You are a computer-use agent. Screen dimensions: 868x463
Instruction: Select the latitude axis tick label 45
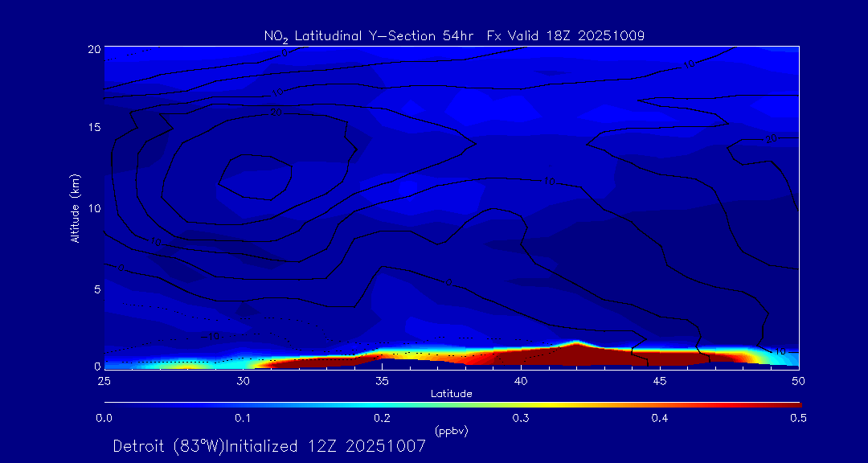(x=660, y=380)
